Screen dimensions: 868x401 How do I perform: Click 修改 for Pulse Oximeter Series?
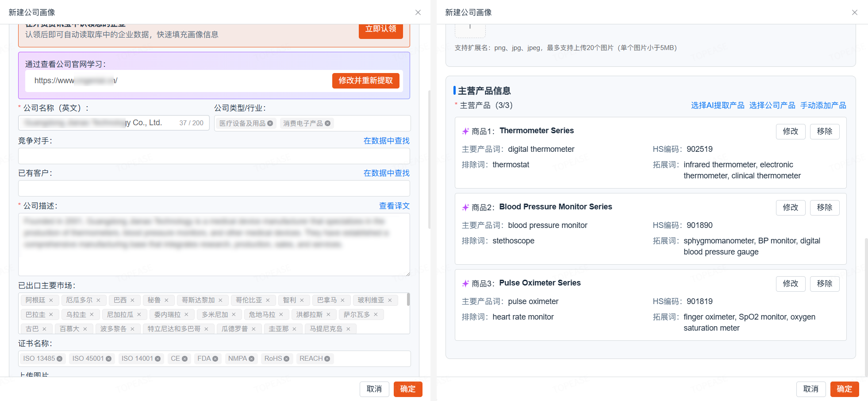point(791,284)
